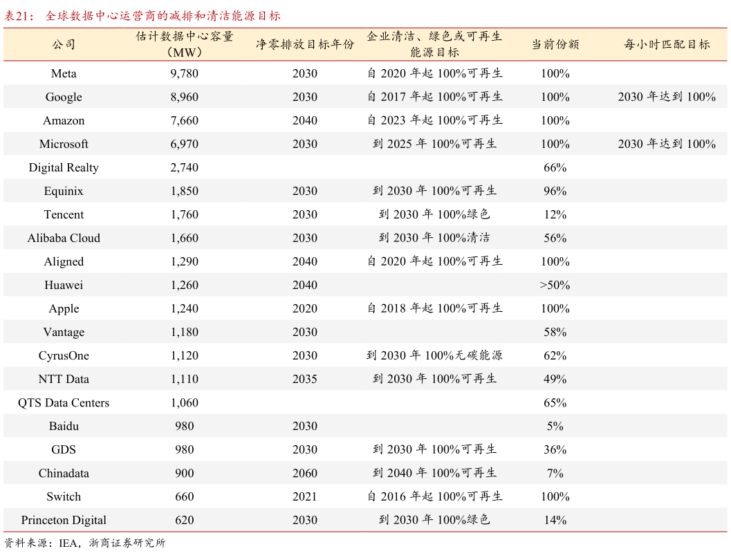
Task: Click the NTT Data row name
Action: click(64, 380)
